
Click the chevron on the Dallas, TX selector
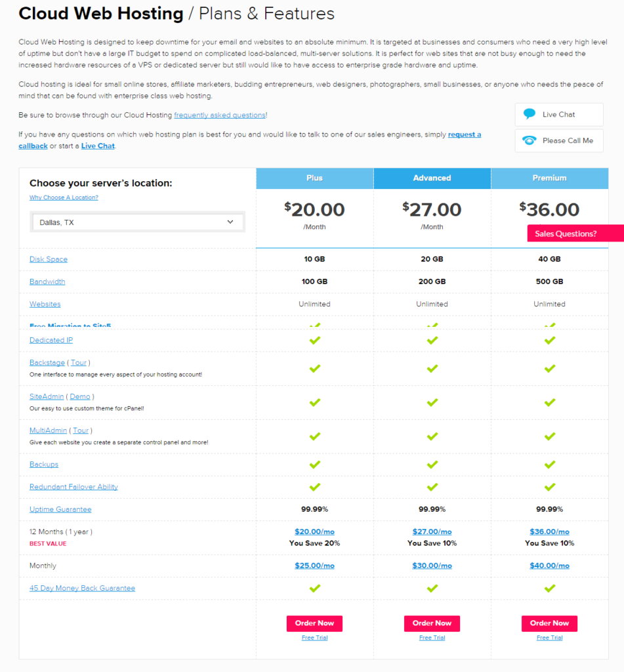pyautogui.click(x=230, y=222)
